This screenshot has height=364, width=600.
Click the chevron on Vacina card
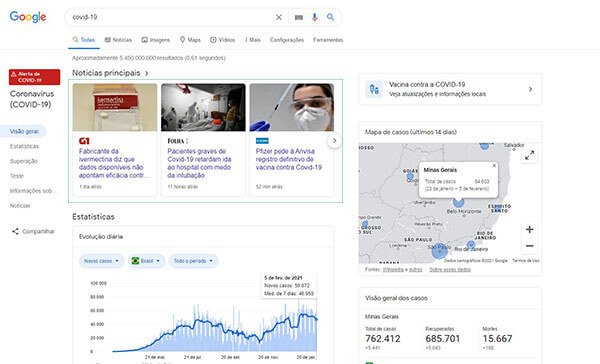[x=530, y=89]
